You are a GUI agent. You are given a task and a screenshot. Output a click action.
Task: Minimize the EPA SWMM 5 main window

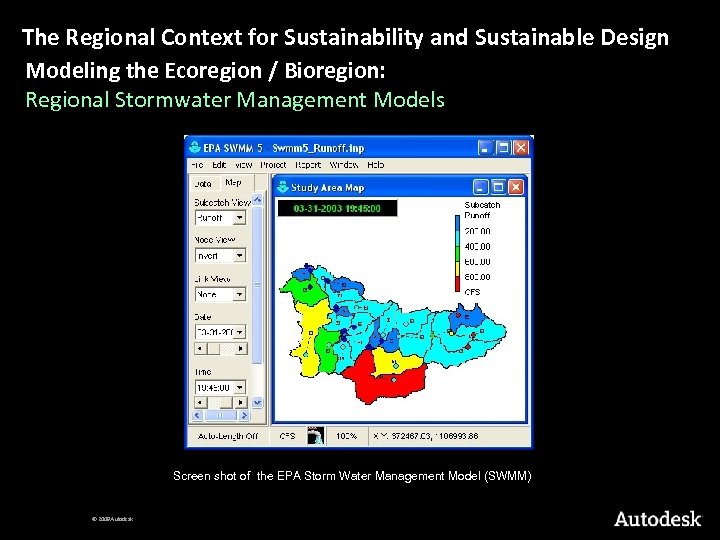click(485, 147)
